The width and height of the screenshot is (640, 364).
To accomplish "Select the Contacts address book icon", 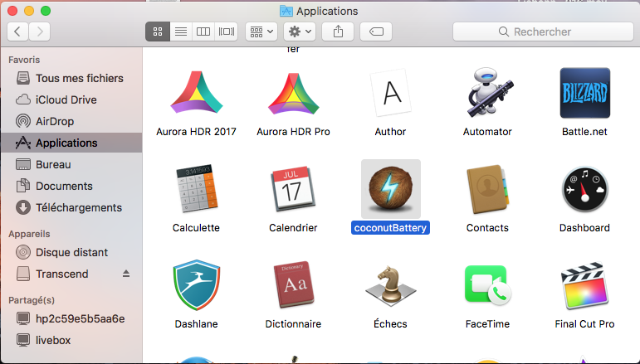I will pos(488,189).
